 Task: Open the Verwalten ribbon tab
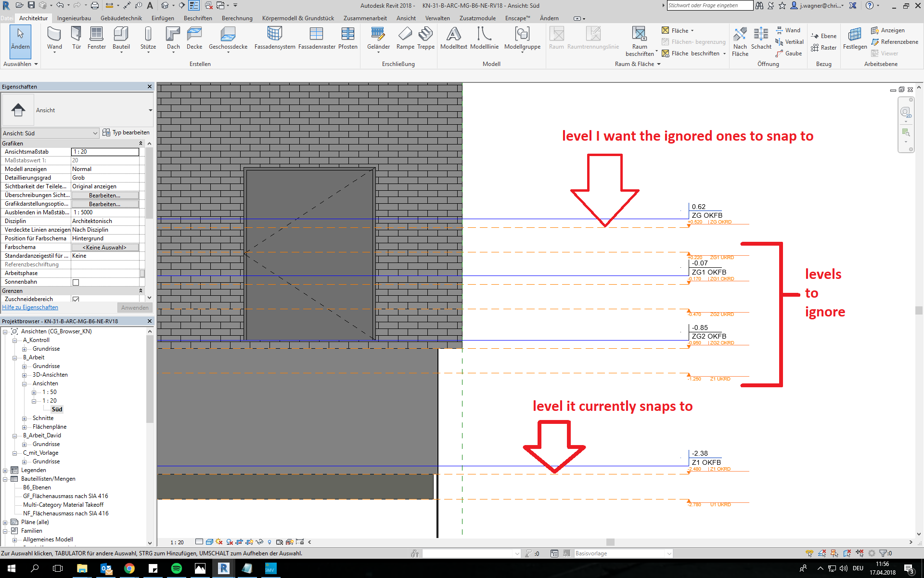[x=437, y=18]
